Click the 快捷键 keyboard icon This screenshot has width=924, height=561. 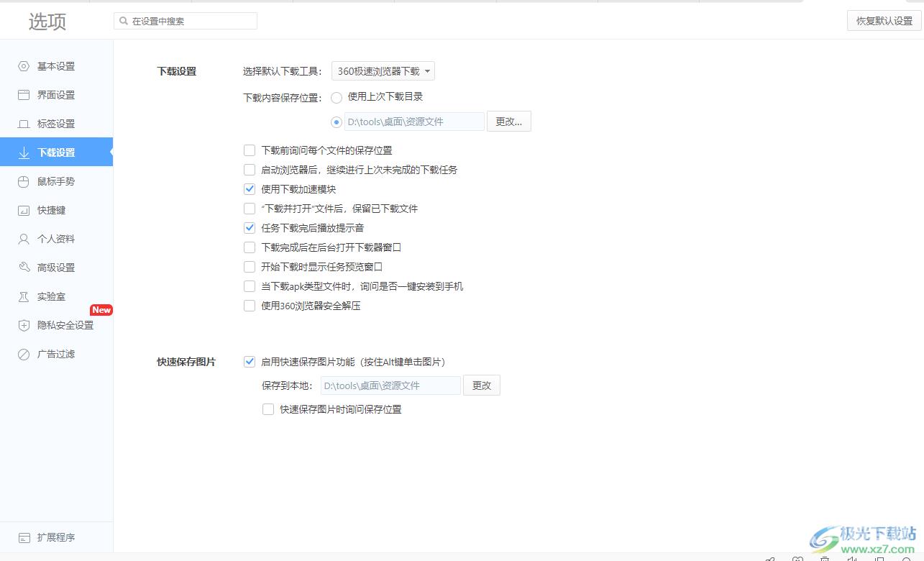(x=24, y=210)
